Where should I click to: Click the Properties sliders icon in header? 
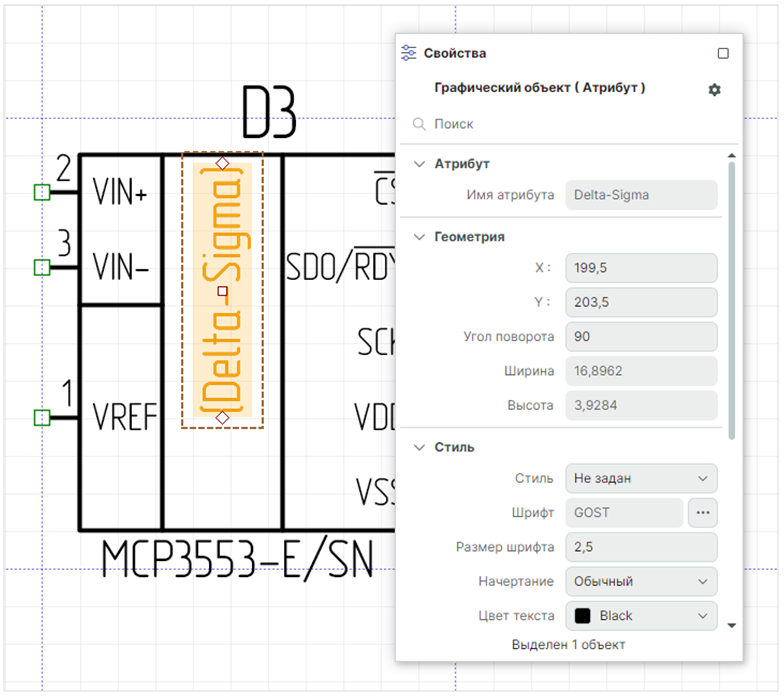point(408,53)
